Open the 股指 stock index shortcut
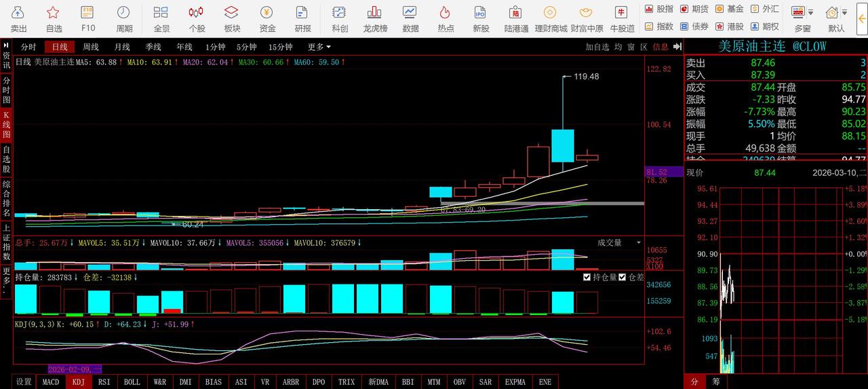The width and height of the screenshot is (868, 389). (658, 9)
